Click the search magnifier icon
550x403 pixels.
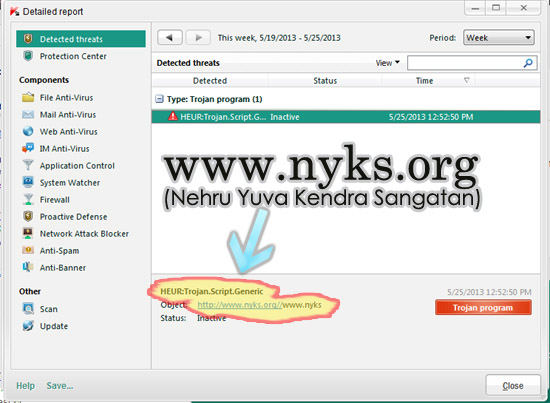click(528, 63)
